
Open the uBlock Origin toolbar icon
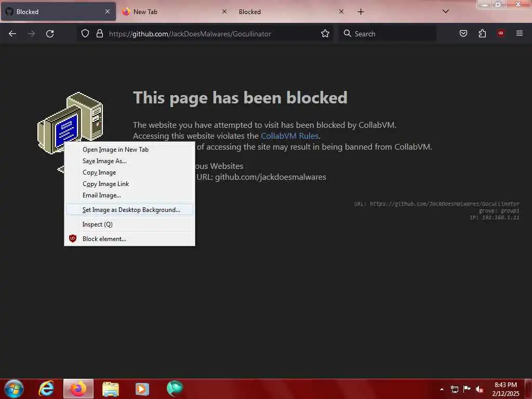(501, 34)
